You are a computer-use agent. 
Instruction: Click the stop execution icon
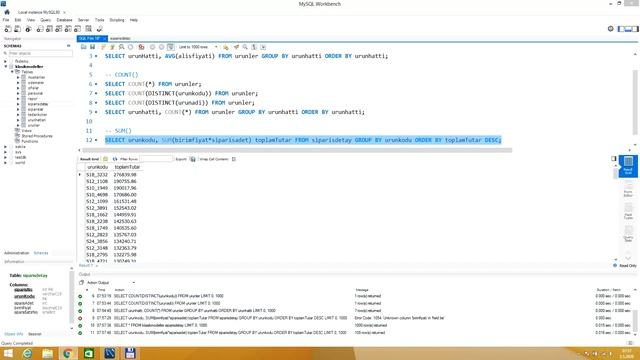[131, 47]
